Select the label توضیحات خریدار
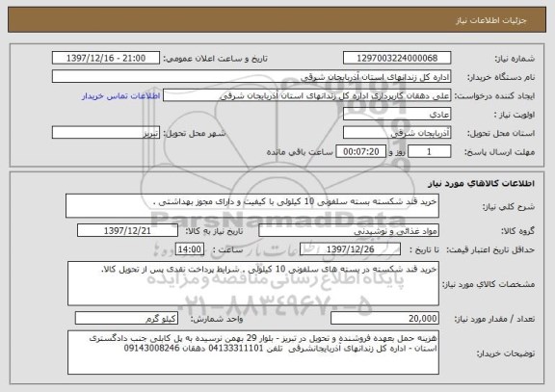 (x=506, y=353)
